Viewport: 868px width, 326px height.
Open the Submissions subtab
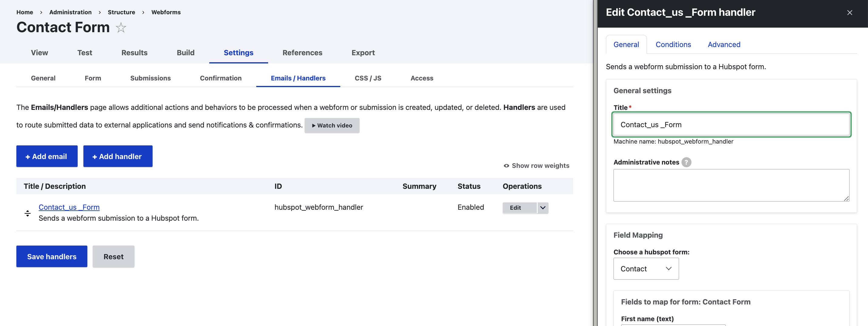(150, 78)
